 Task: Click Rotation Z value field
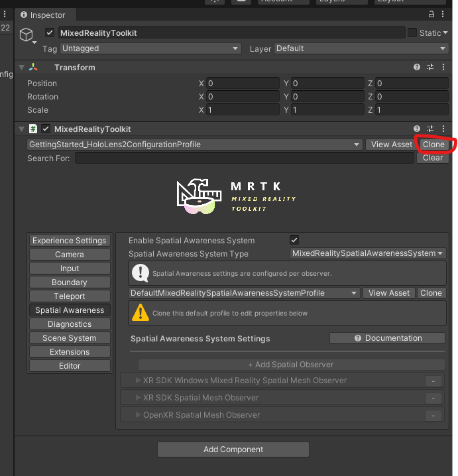click(412, 97)
